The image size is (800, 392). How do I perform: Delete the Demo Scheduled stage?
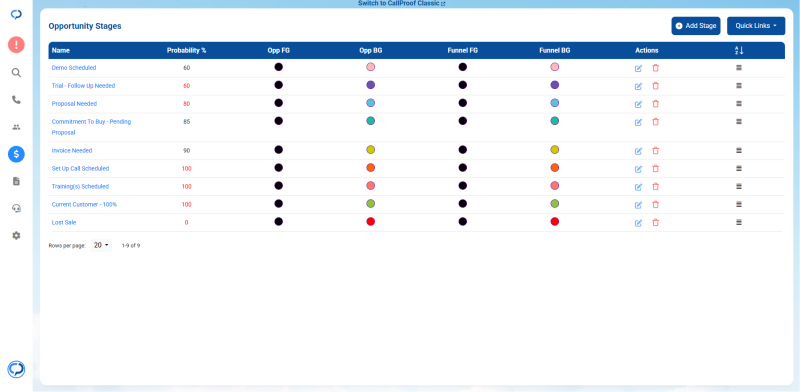point(656,68)
